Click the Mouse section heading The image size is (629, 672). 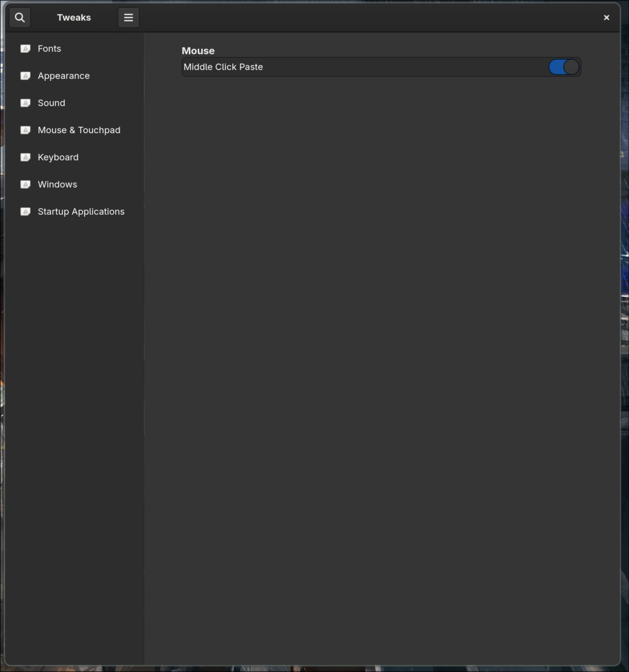point(198,50)
